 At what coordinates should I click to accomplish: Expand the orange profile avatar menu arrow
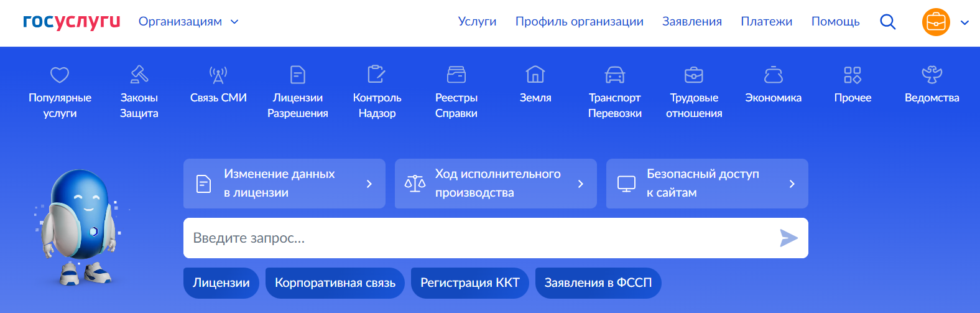click(964, 23)
